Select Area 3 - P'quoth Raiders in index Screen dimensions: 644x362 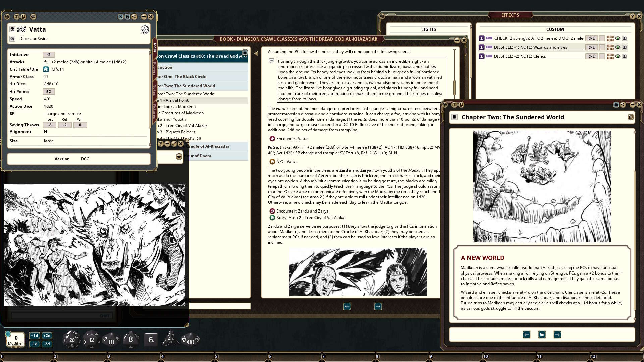202,132
